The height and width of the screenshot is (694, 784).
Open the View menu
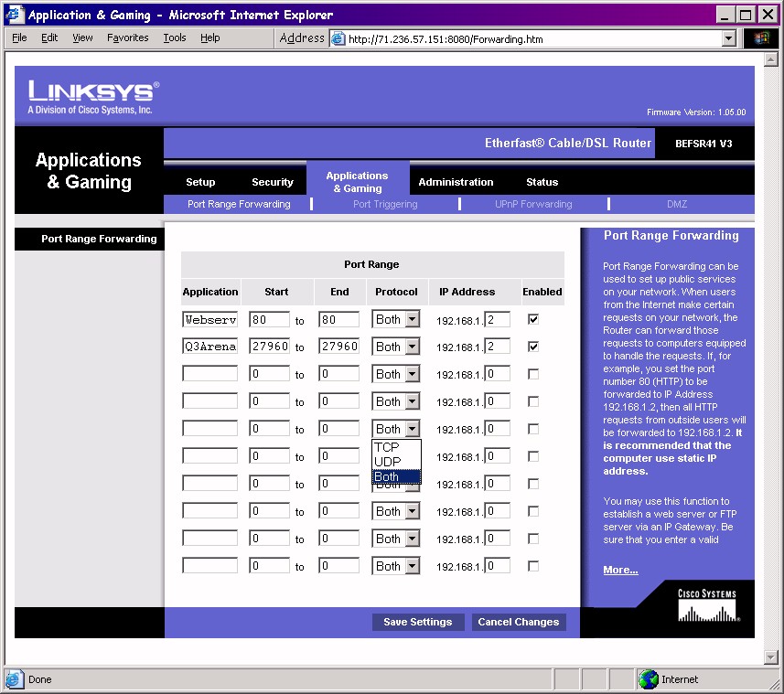coord(82,38)
